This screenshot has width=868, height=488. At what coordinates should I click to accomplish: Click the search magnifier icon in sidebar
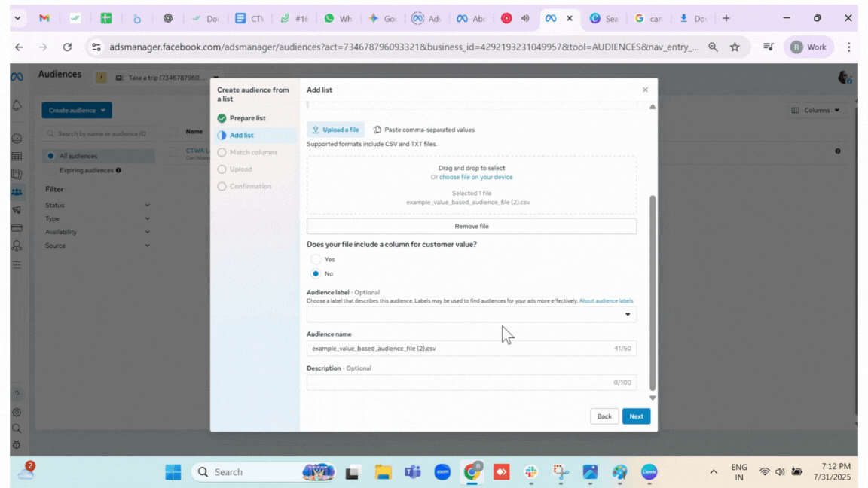point(17,429)
